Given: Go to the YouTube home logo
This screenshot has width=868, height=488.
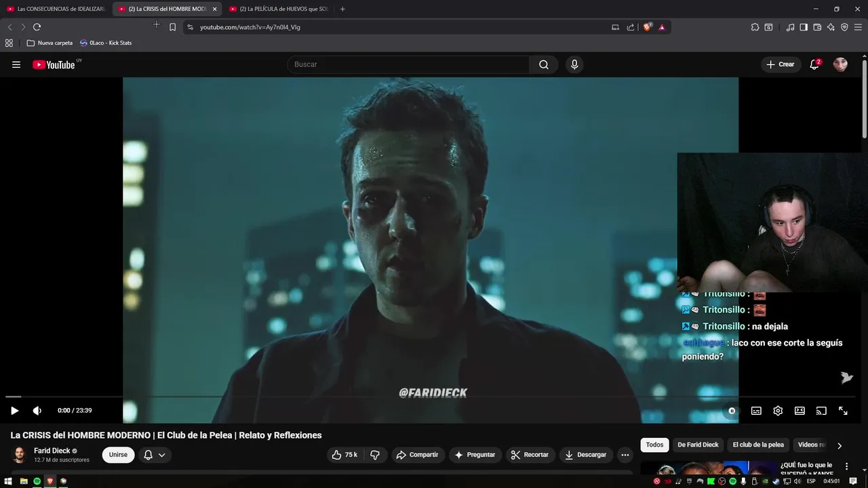Looking at the screenshot, I should click(x=54, y=64).
